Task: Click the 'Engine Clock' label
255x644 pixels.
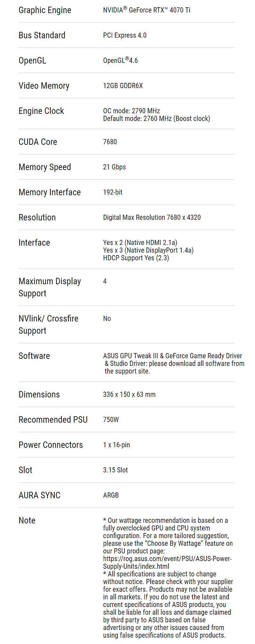Action: (x=41, y=111)
